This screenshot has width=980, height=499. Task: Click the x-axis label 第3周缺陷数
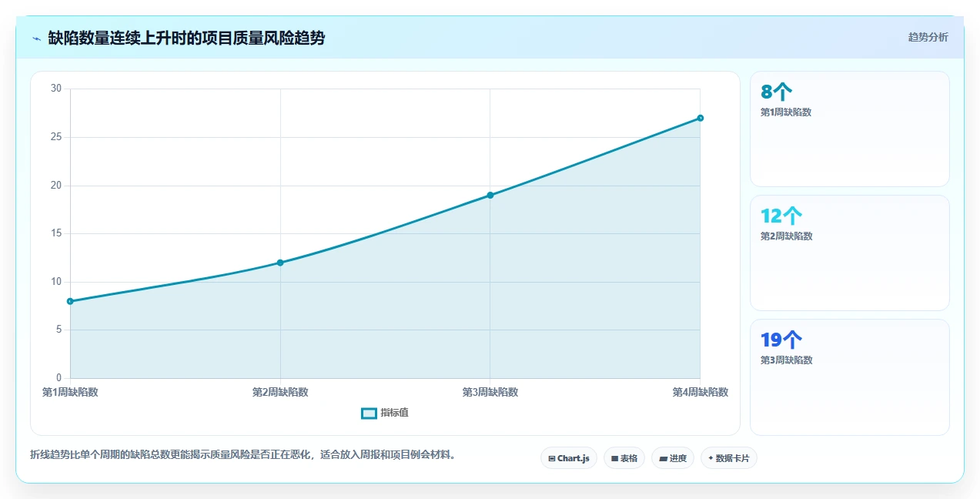[490, 392]
